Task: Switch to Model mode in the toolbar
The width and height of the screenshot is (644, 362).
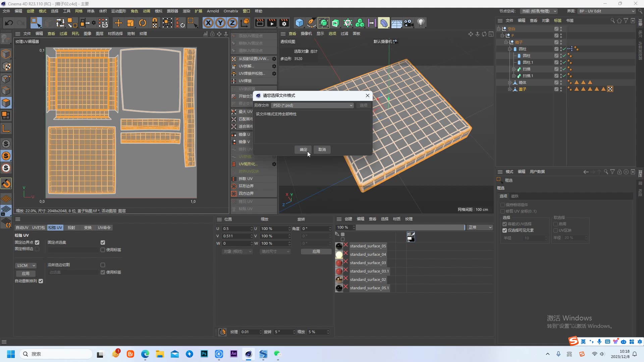Action: (x=6, y=54)
